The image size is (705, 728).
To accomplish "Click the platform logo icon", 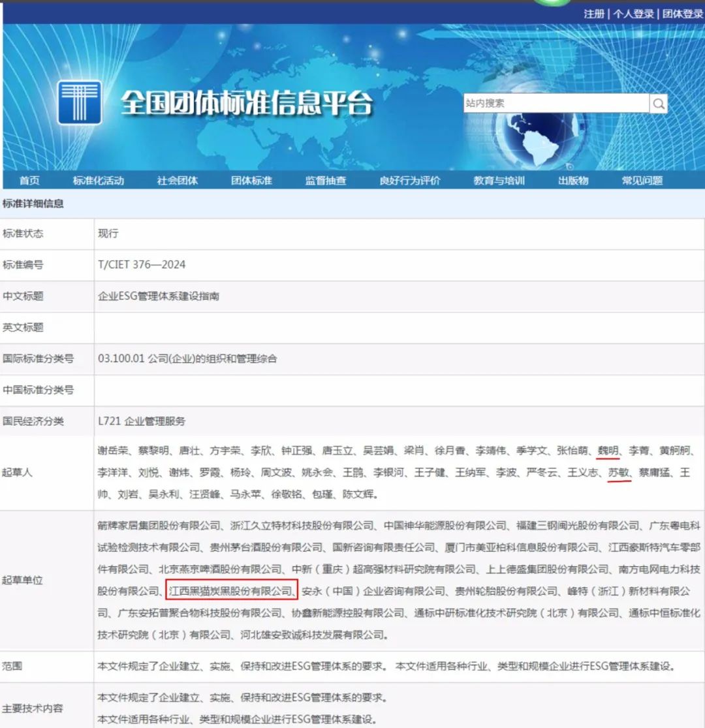I will (80, 102).
